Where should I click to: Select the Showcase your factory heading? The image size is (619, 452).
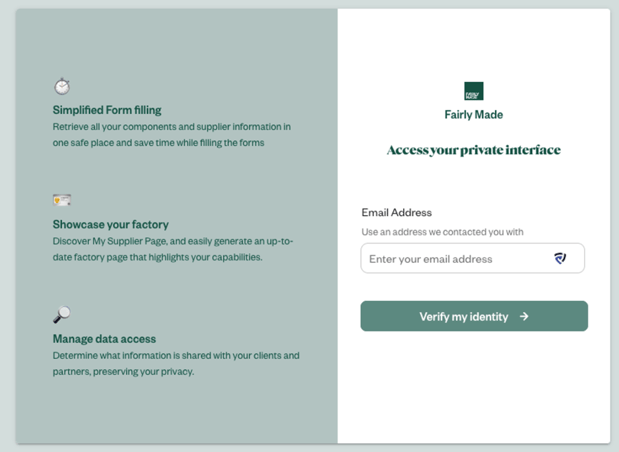(111, 224)
